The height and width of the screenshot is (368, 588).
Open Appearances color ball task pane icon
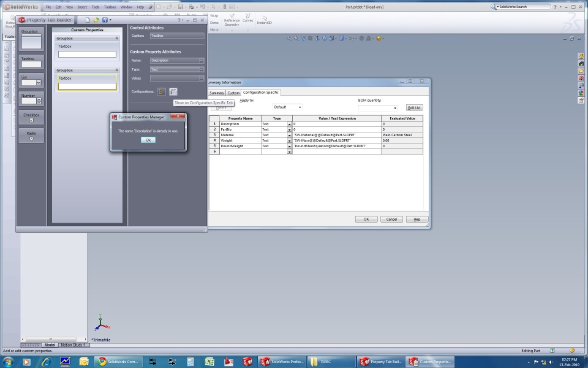tap(581, 93)
